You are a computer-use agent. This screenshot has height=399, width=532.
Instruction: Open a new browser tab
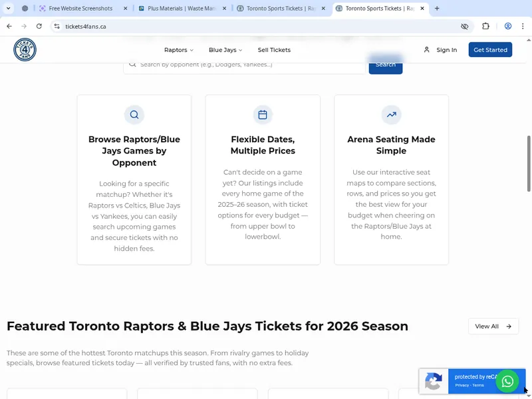[437, 9]
